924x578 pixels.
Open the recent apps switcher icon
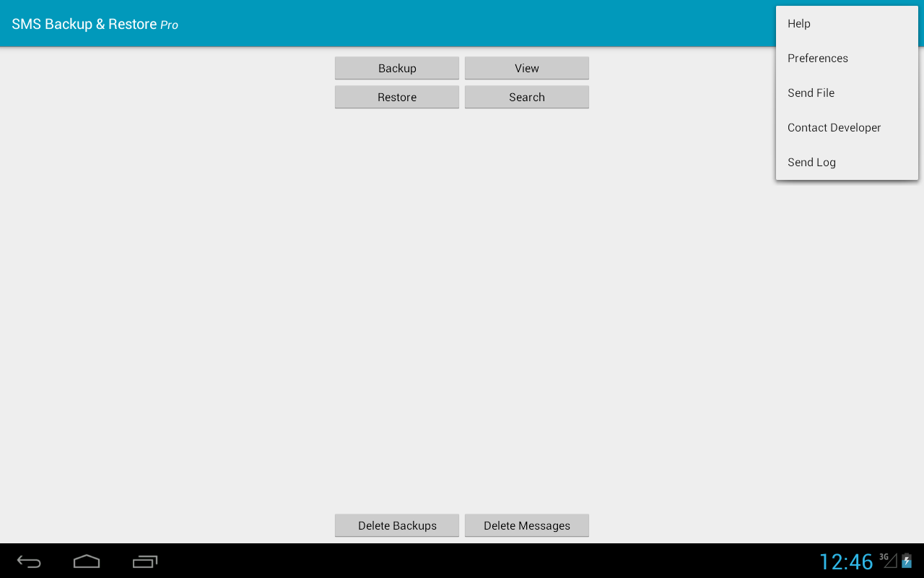coord(145,561)
